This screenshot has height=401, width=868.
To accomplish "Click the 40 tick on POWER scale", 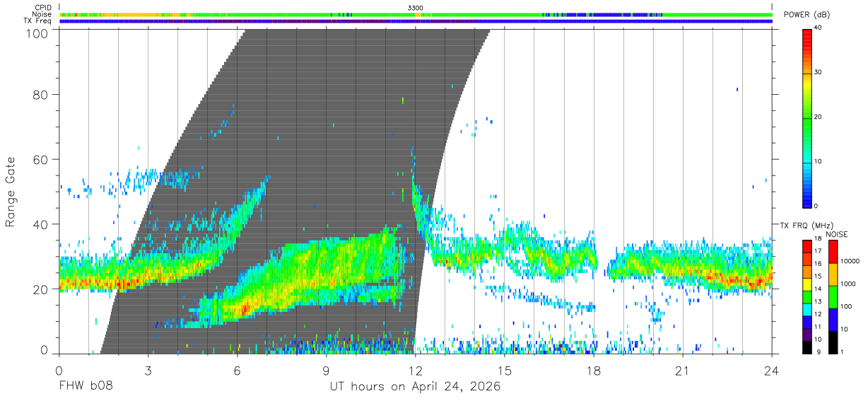I will [x=819, y=28].
